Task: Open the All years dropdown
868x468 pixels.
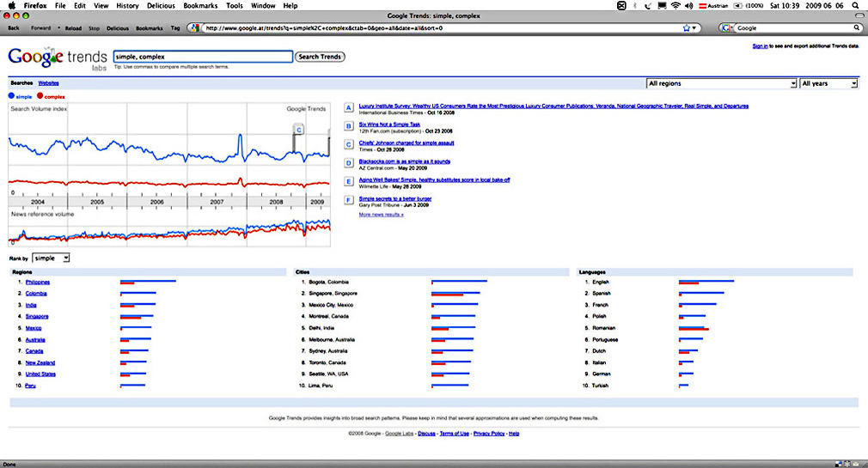Action: [828, 83]
